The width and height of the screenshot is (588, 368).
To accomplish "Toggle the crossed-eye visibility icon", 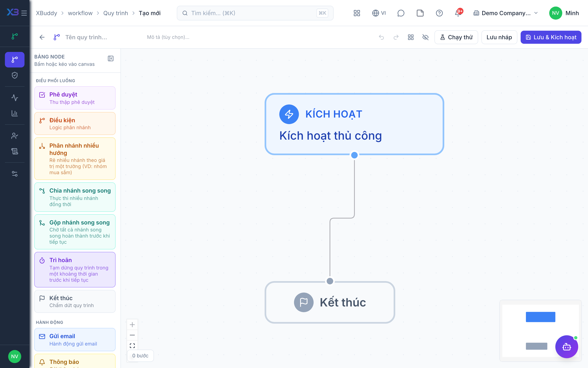I will click(425, 37).
